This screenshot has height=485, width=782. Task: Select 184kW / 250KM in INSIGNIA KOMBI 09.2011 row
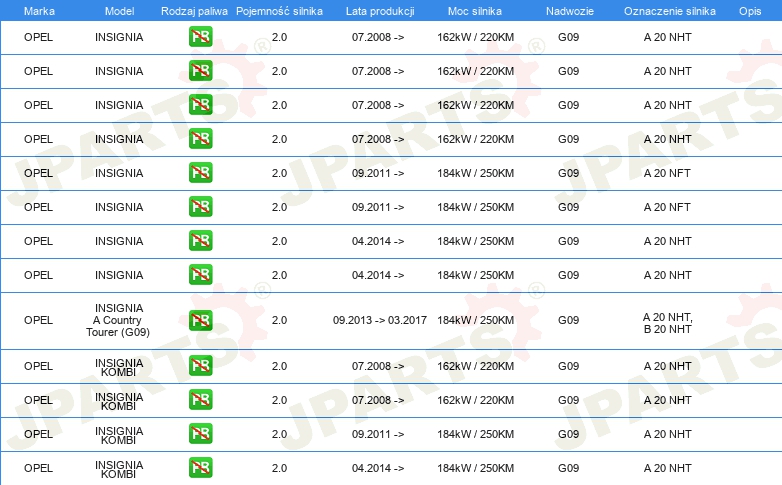(475, 434)
